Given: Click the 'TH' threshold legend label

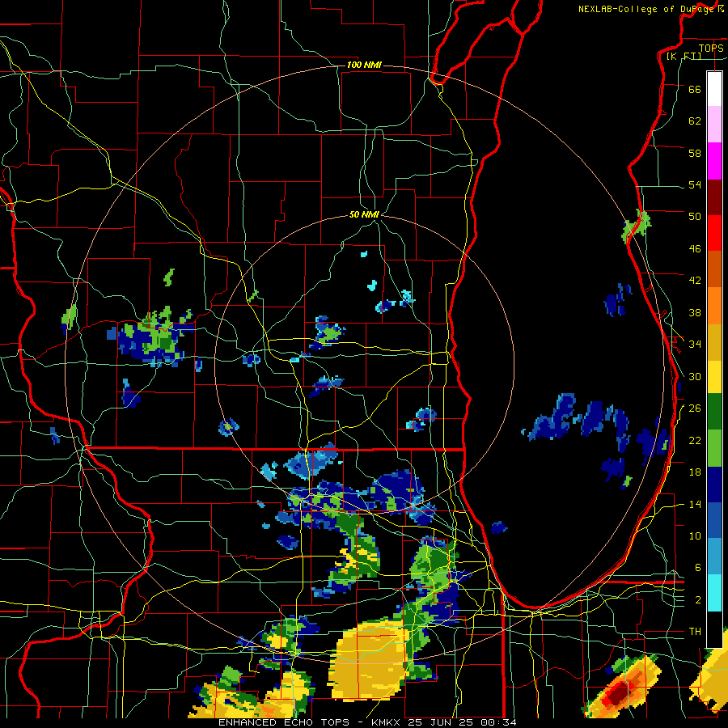Looking at the screenshot, I should [695, 632].
